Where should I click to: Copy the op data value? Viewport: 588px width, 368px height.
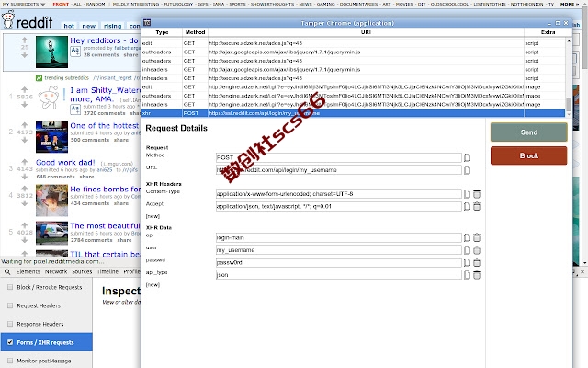pyautogui.click(x=467, y=237)
